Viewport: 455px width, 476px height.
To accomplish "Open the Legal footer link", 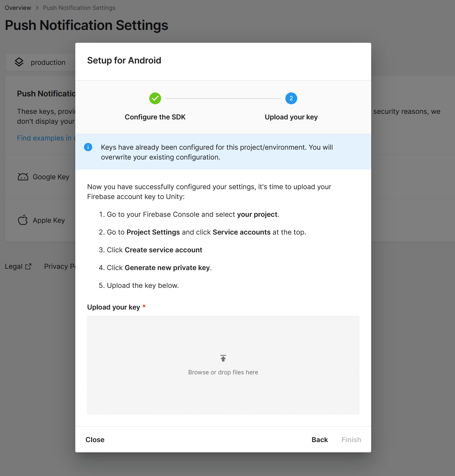I will tap(14, 266).
